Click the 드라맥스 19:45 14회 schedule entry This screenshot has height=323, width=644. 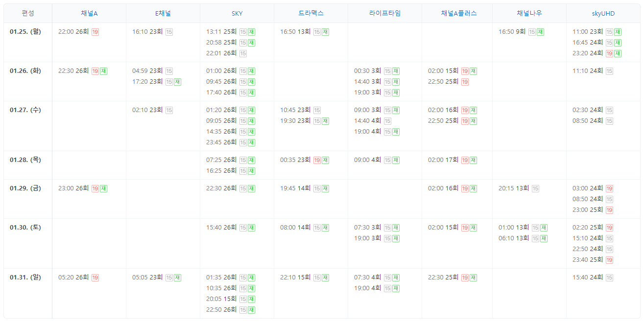pyautogui.click(x=305, y=188)
